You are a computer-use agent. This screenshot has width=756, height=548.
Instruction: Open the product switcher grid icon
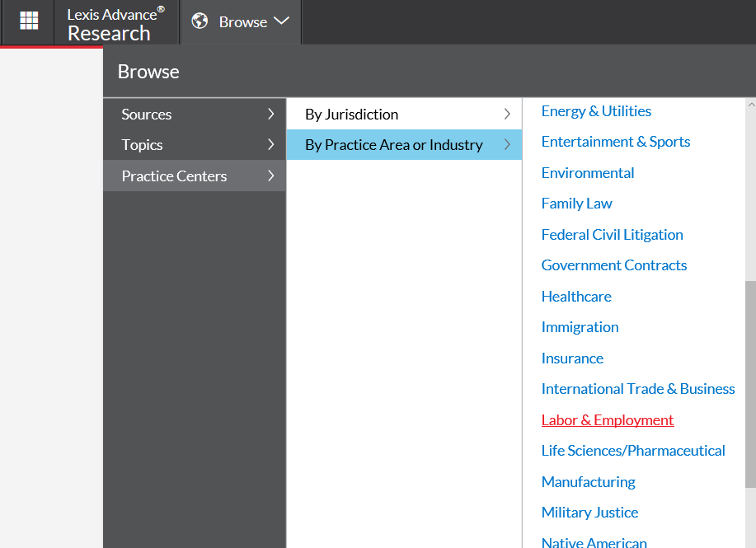(x=29, y=21)
